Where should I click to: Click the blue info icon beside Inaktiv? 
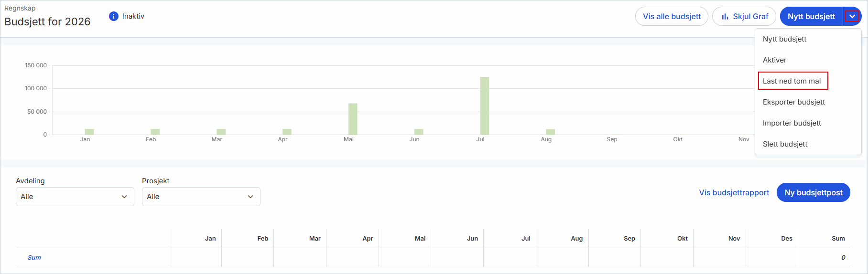click(114, 16)
